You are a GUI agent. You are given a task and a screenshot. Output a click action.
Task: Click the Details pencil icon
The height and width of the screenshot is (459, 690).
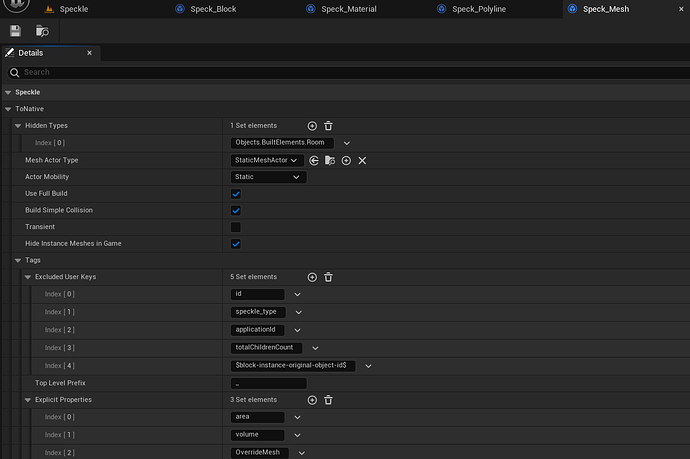click(10, 53)
